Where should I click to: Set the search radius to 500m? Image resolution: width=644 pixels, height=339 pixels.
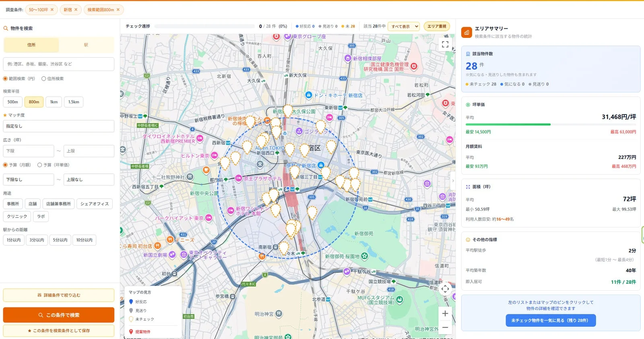pyautogui.click(x=13, y=102)
